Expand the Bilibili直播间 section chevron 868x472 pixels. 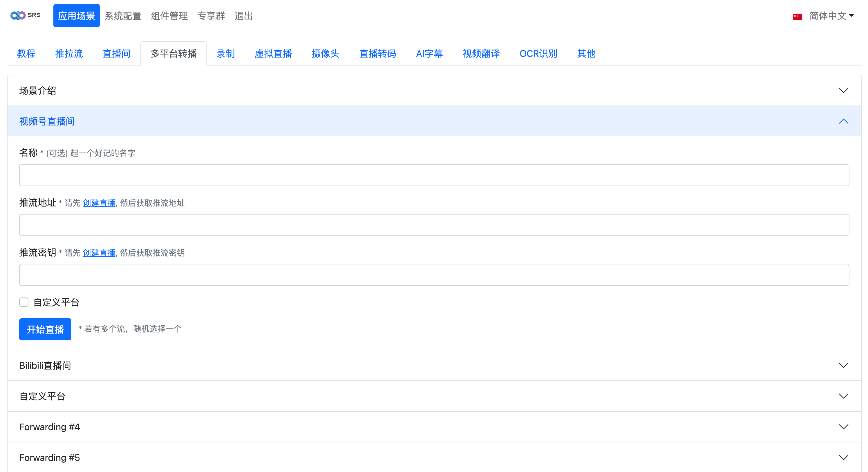coord(843,365)
